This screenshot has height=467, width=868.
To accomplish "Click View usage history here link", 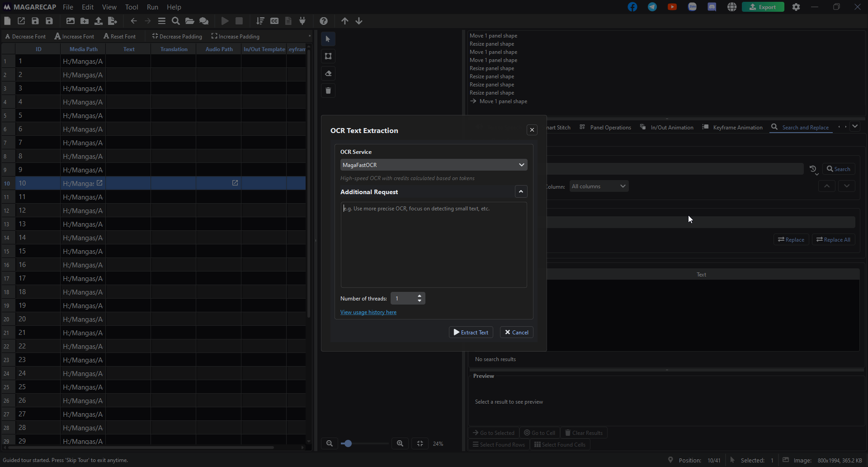I will pyautogui.click(x=368, y=312).
